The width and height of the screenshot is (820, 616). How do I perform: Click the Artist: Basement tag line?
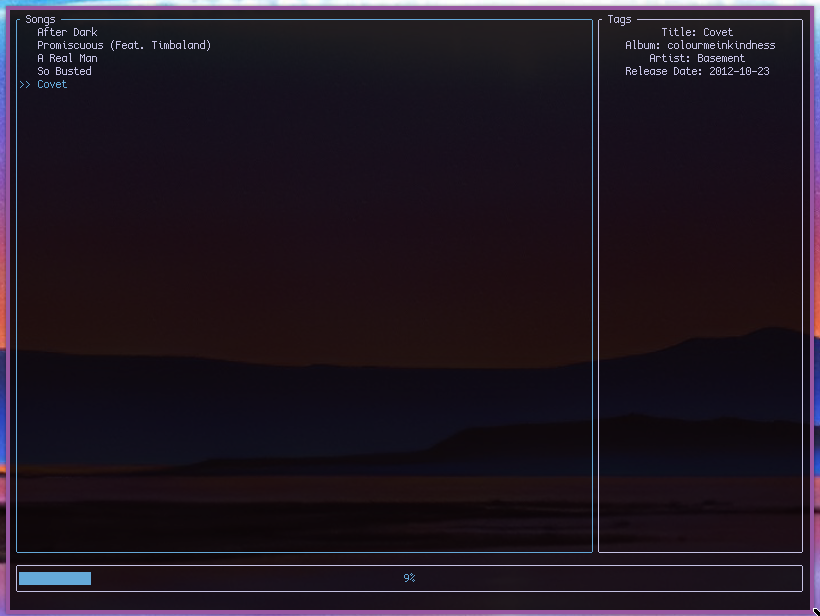tap(697, 59)
